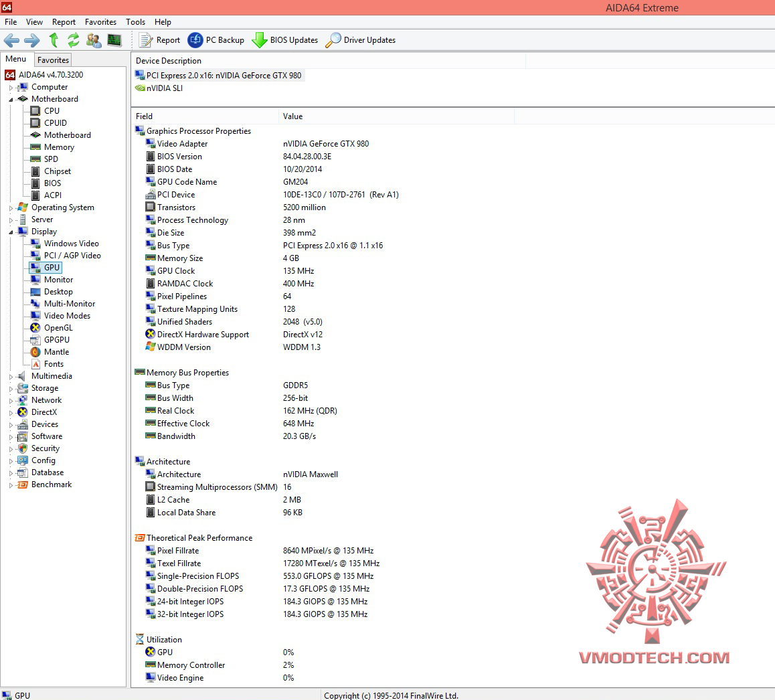Collapse the Display tree node
This screenshot has height=700, width=775.
pos(11,232)
